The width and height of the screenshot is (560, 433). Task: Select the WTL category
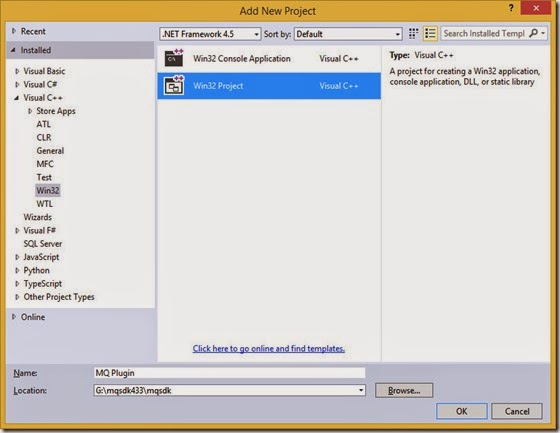click(45, 204)
